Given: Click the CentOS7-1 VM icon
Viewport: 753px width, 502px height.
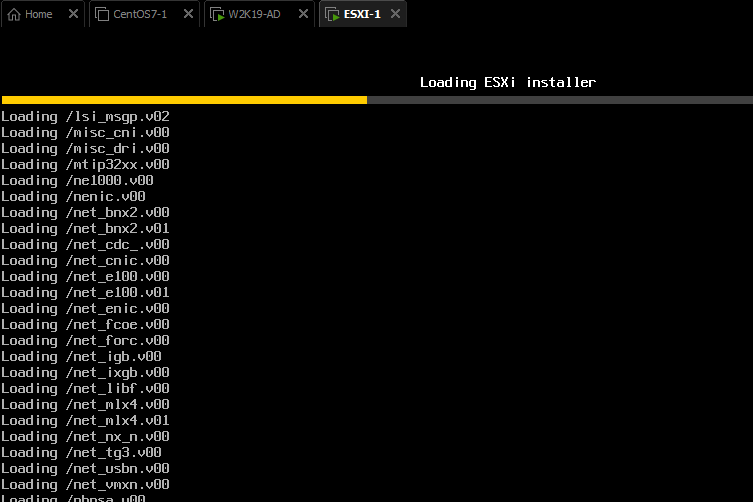Looking at the screenshot, I should click(x=102, y=14).
